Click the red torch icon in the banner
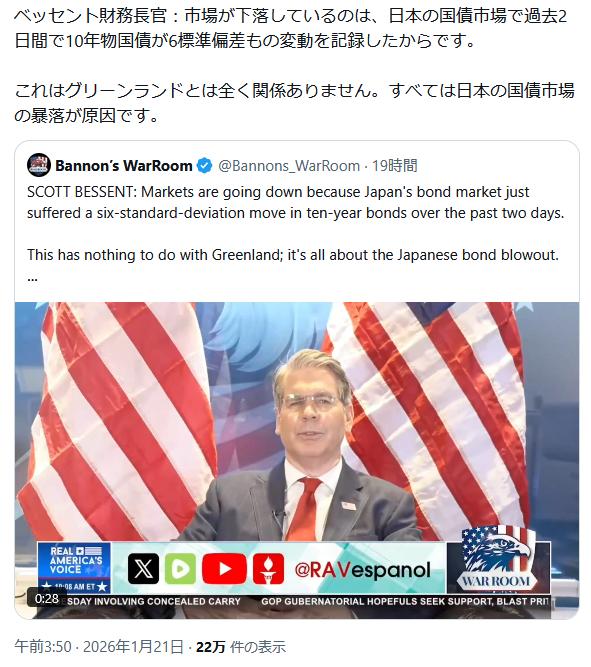591x667 pixels. click(268, 569)
